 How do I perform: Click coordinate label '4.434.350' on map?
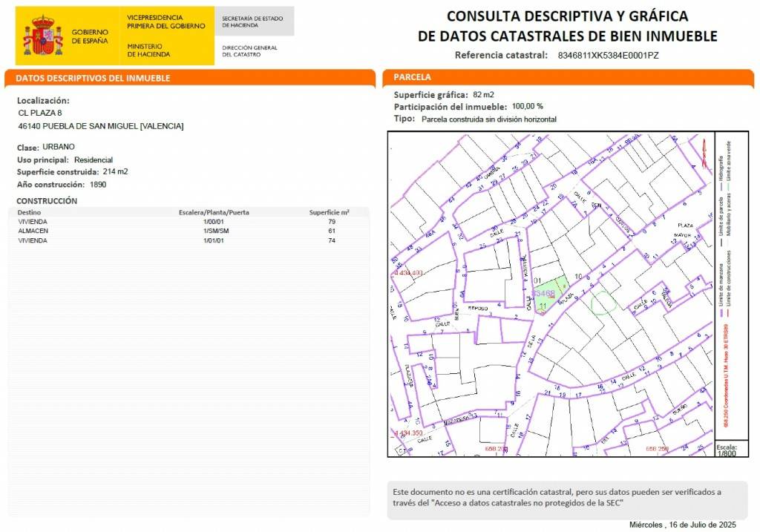pyautogui.click(x=408, y=433)
